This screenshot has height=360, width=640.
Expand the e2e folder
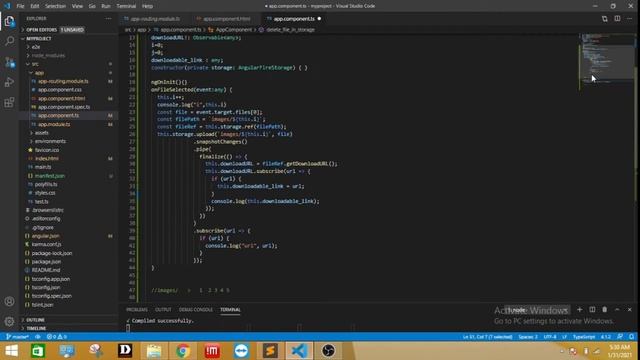[x=36, y=47]
